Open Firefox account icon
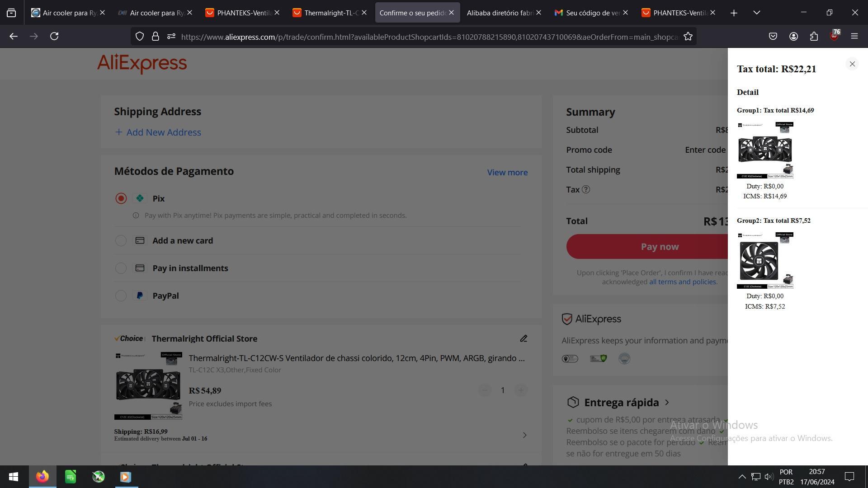 click(793, 37)
